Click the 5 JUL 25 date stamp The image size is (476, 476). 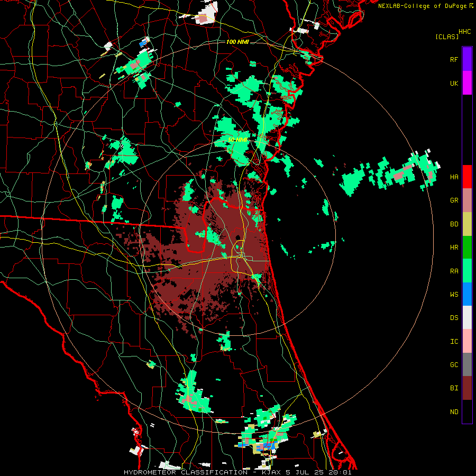click(x=305, y=472)
